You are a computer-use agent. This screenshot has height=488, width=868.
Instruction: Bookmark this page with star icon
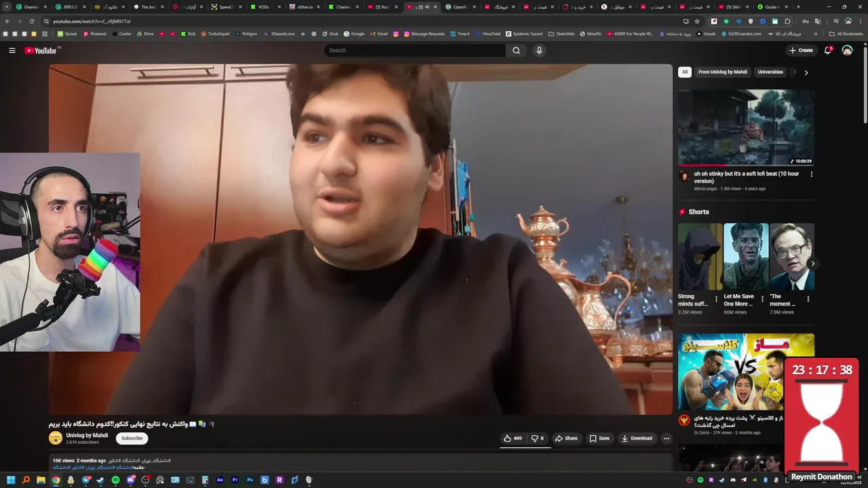697,21
